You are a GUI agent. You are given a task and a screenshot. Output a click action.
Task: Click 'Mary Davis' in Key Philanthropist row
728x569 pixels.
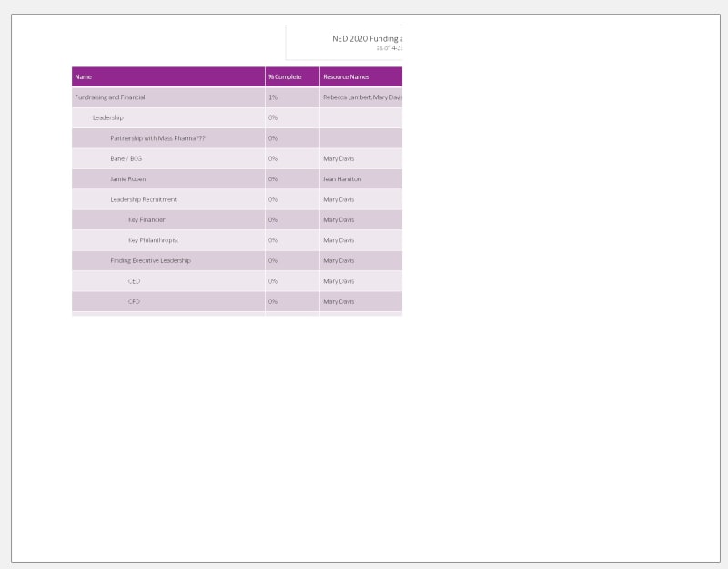coord(339,240)
